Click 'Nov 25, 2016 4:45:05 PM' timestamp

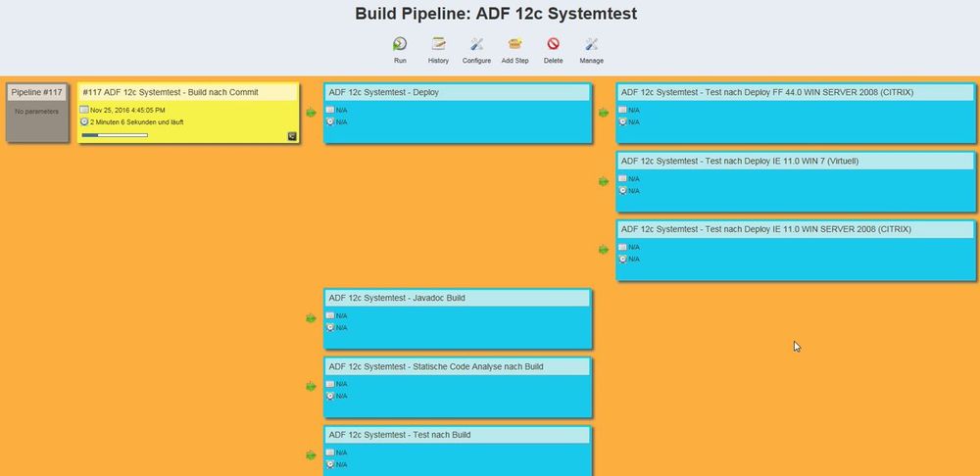click(127, 110)
